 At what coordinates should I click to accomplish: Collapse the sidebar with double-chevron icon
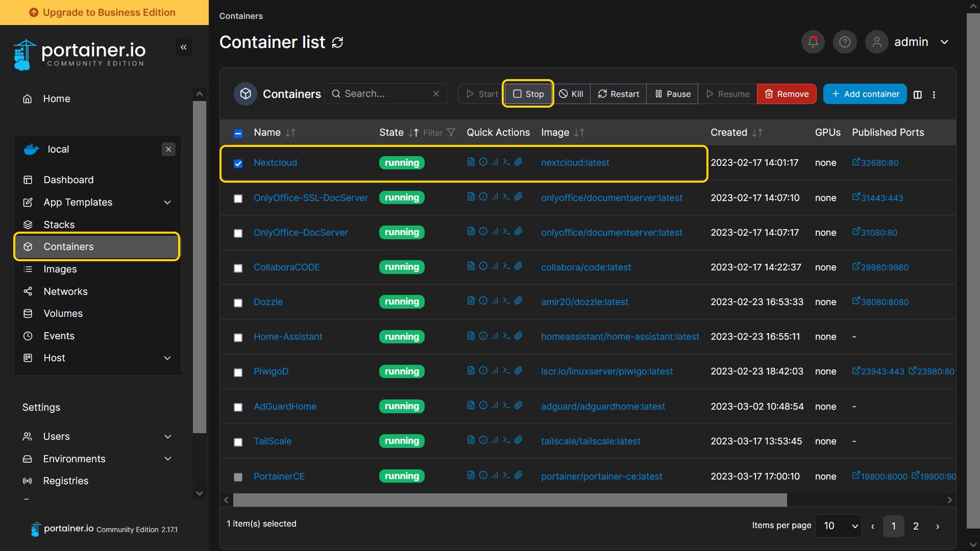183,47
